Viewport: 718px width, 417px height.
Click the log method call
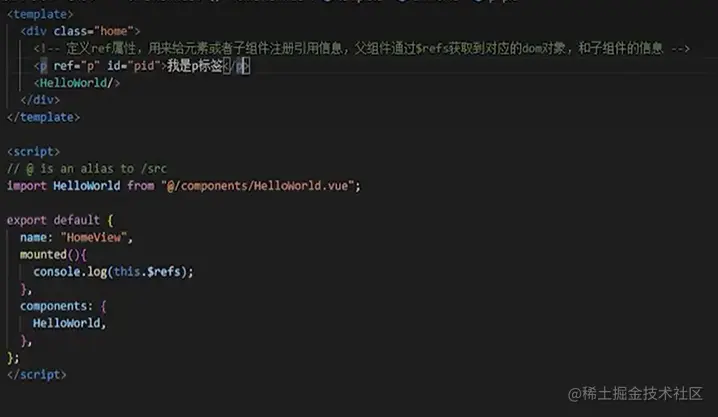pos(97,271)
